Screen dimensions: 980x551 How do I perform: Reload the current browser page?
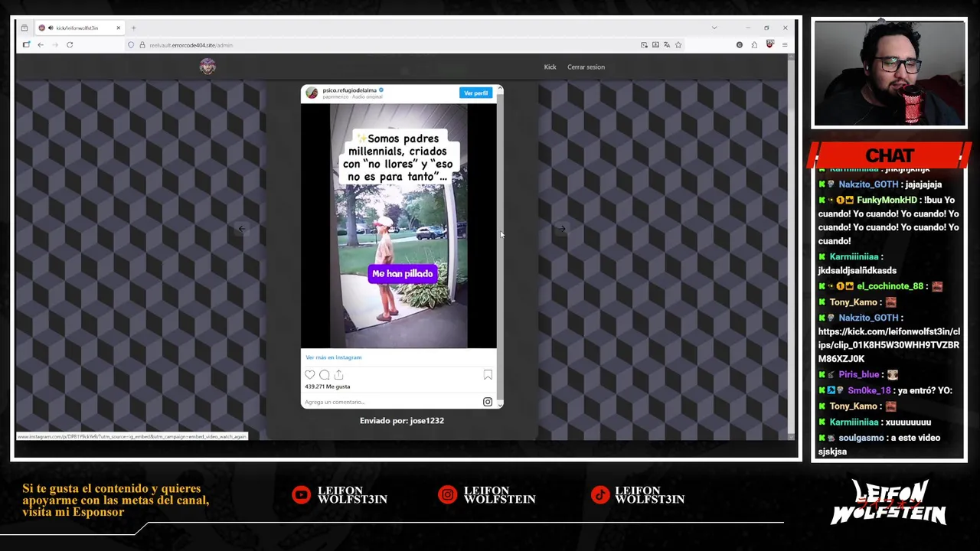(x=70, y=45)
